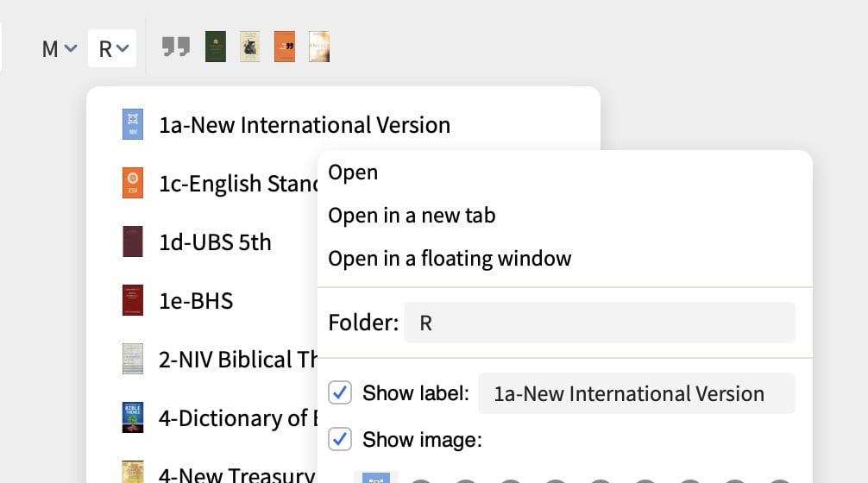868x483 pixels.
Task: Click the 4-Dictionary Bible Themes cover icon
Action: [x=133, y=417]
